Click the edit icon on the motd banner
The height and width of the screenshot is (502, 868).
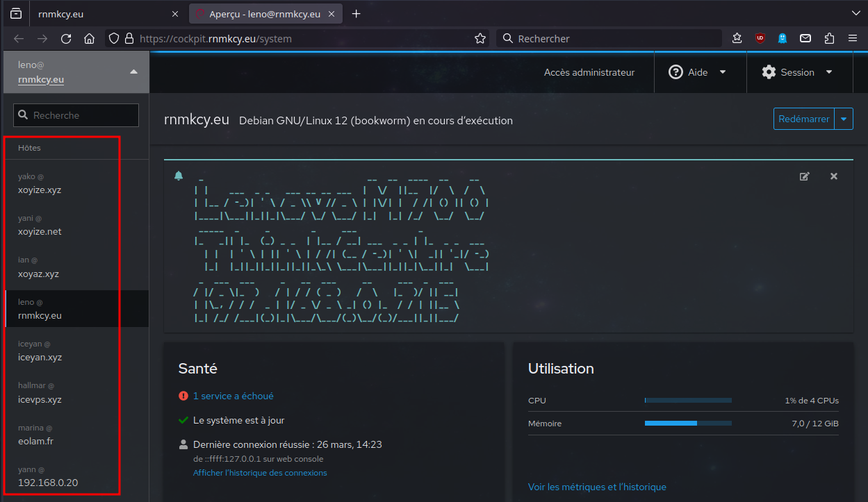805,176
